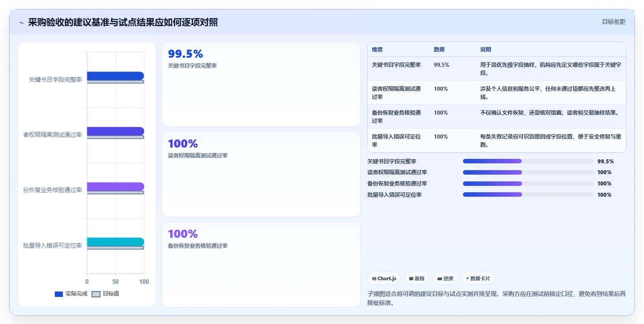Click the chart axis label 100
The image size is (644, 324).
(x=144, y=282)
